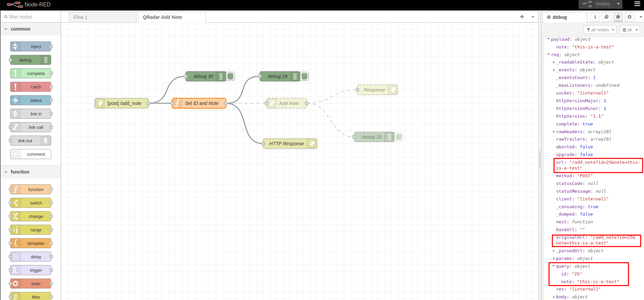Expand the _parsedUrl object
Image resolution: width=644 pixels, height=300 pixels.
554,251
